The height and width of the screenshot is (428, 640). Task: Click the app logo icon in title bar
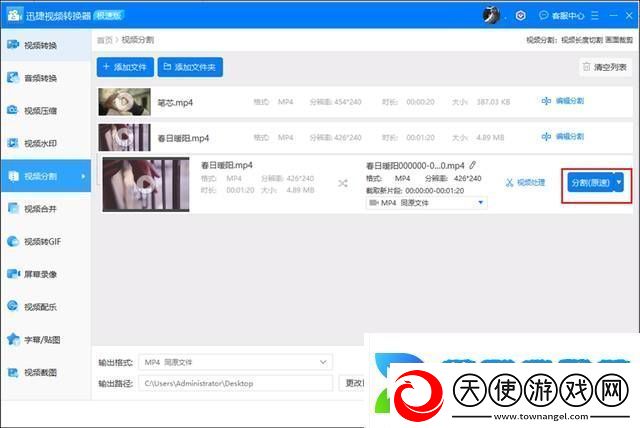point(14,15)
